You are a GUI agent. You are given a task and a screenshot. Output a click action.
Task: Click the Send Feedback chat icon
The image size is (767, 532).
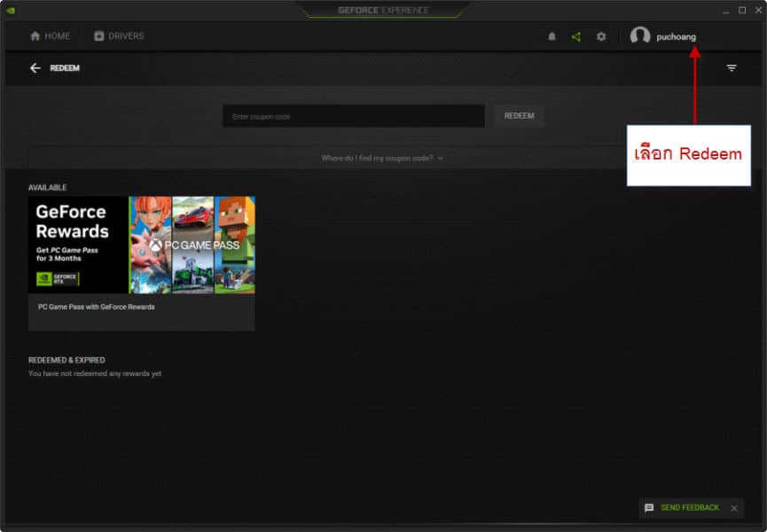pyautogui.click(x=649, y=508)
